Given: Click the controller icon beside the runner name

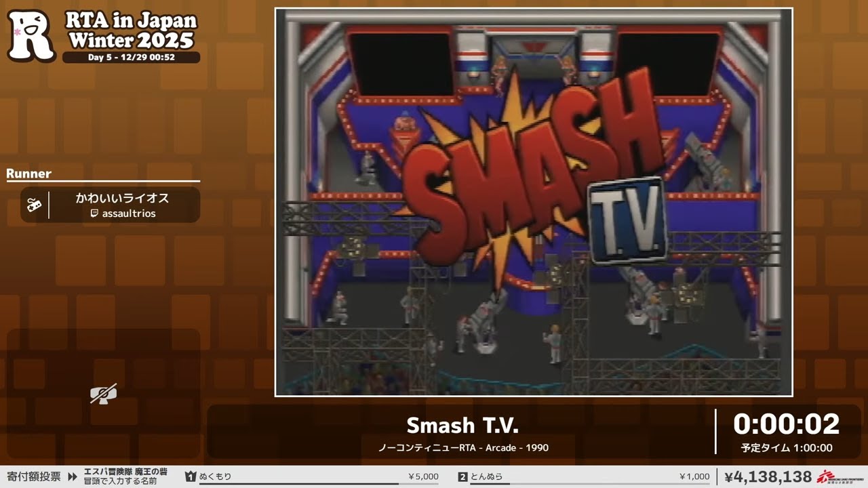Looking at the screenshot, I should 34,205.
